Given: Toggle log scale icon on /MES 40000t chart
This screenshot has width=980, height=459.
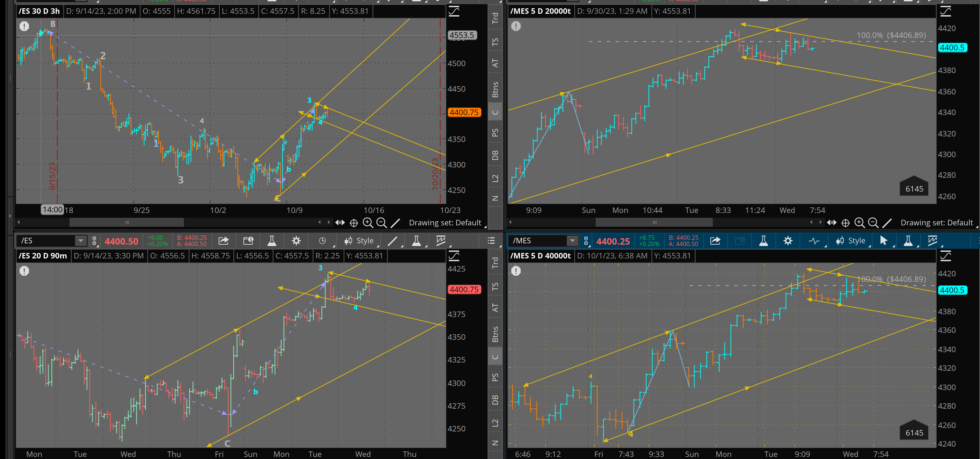Looking at the screenshot, I should (x=945, y=256).
